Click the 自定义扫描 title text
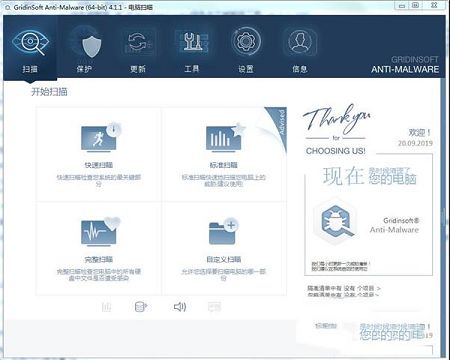 224,259
